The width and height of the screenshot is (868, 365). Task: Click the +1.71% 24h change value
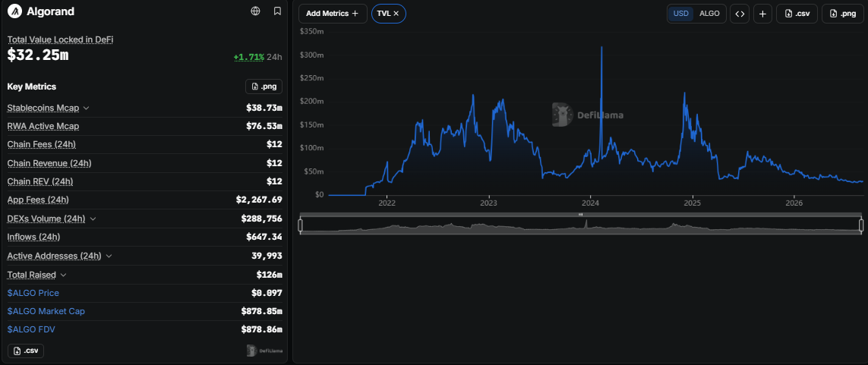coord(248,57)
